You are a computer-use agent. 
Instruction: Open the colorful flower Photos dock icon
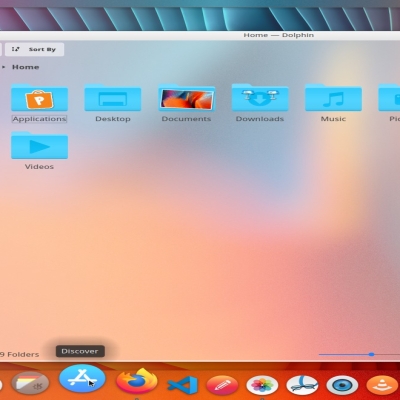262,385
